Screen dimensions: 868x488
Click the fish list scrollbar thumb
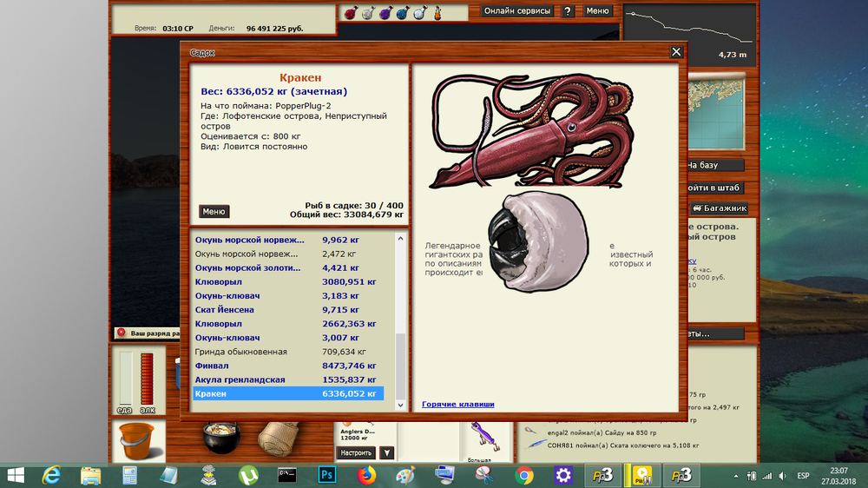click(x=400, y=366)
